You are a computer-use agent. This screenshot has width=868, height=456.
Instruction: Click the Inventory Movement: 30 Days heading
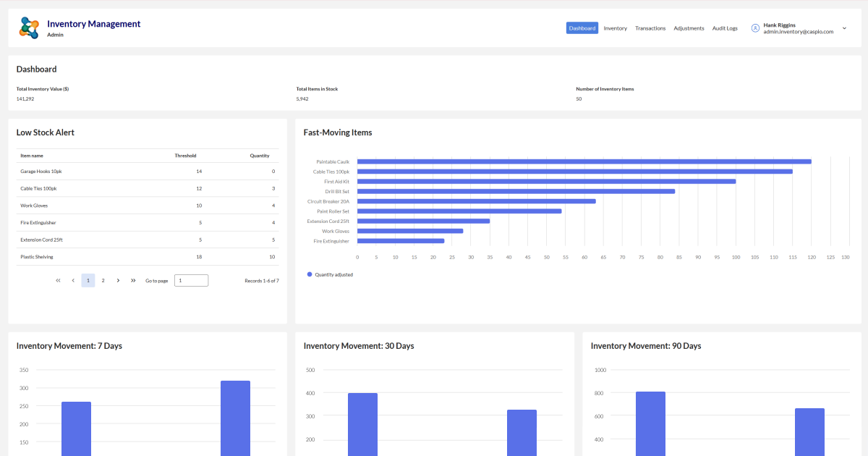tap(359, 346)
